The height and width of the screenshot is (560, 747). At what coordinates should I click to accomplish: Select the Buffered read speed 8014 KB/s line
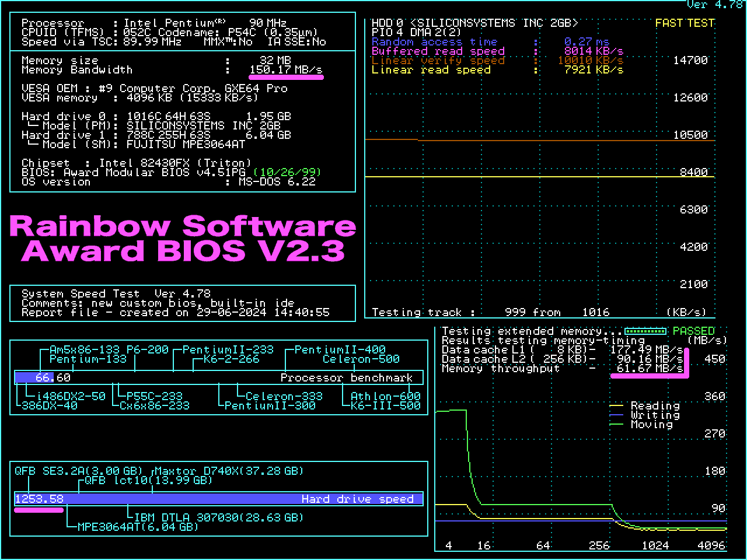(x=497, y=51)
